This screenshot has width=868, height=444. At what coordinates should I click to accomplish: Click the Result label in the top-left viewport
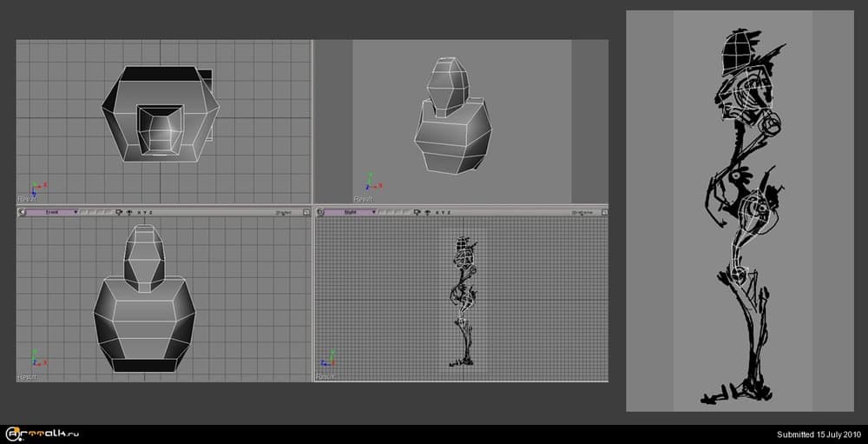(x=29, y=199)
